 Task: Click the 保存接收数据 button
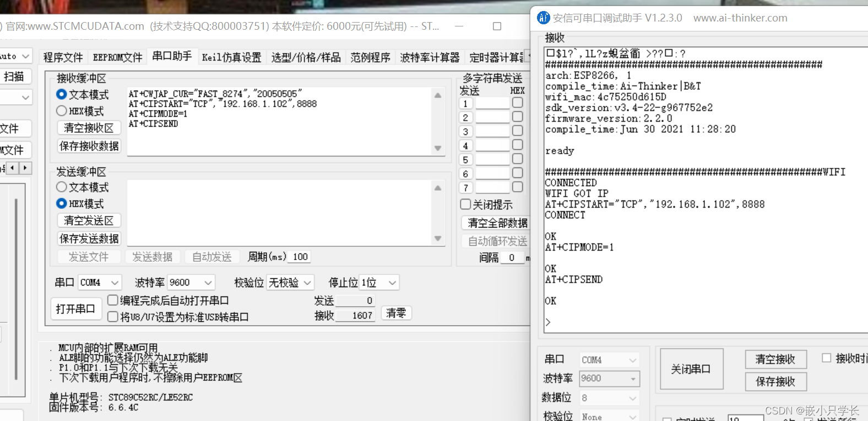coord(89,146)
